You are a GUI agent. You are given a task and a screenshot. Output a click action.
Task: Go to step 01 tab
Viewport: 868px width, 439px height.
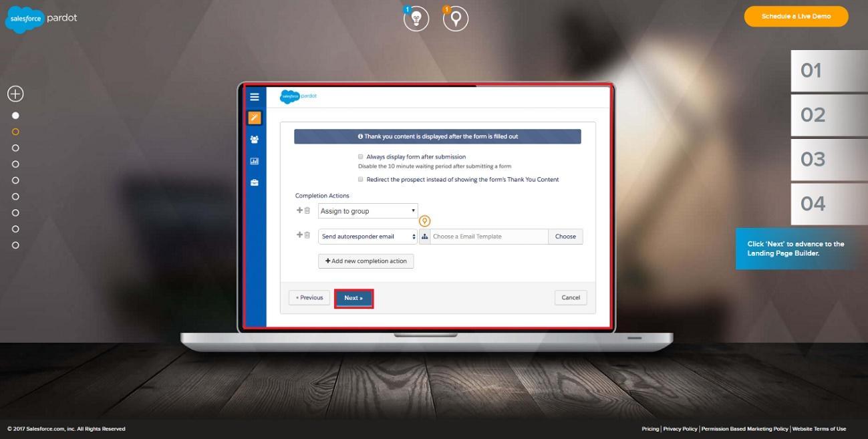tap(829, 70)
